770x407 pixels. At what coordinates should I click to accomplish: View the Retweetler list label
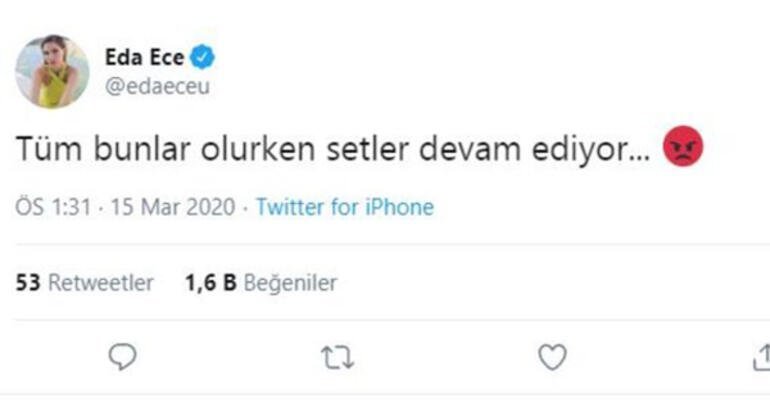click(x=101, y=283)
